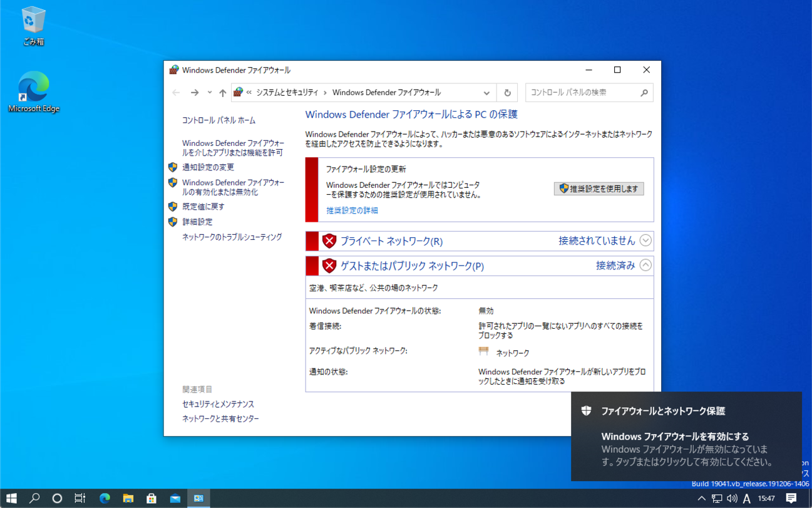Image resolution: width=812 pixels, height=508 pixels.
Task: Click the search magnifier icon
Action: coord(644,93)
